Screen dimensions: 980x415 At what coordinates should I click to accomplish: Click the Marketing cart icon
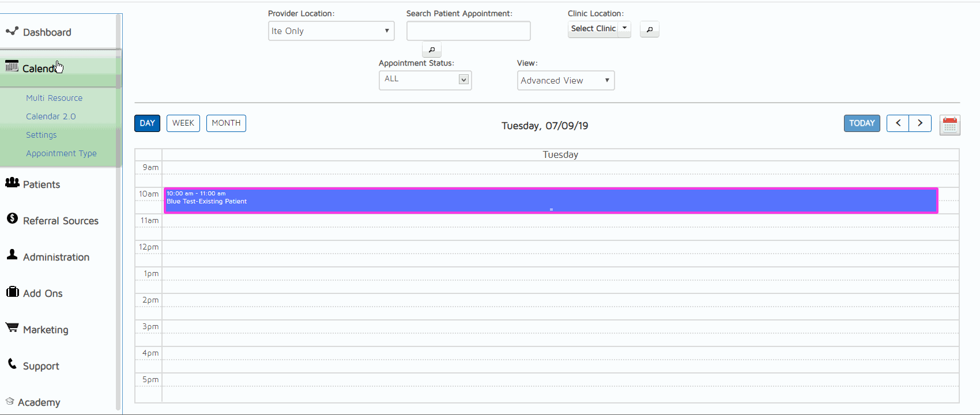point(12,327)
